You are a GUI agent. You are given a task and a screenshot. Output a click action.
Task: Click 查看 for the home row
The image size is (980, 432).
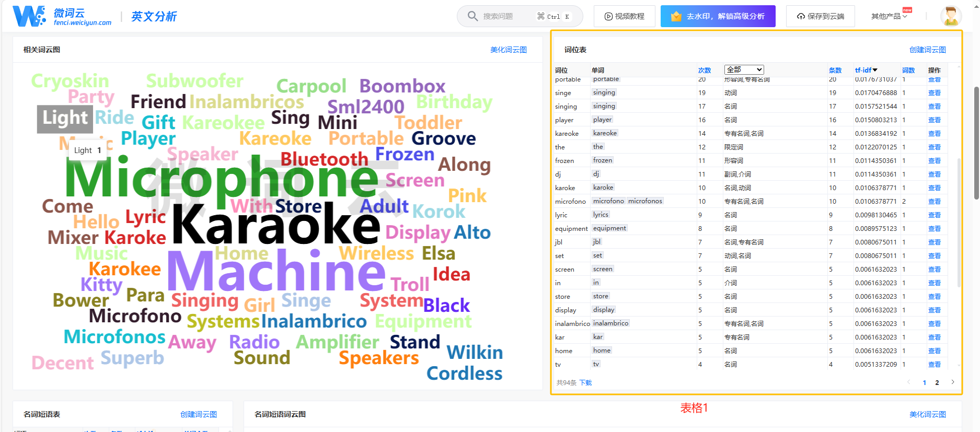(934, 351)
